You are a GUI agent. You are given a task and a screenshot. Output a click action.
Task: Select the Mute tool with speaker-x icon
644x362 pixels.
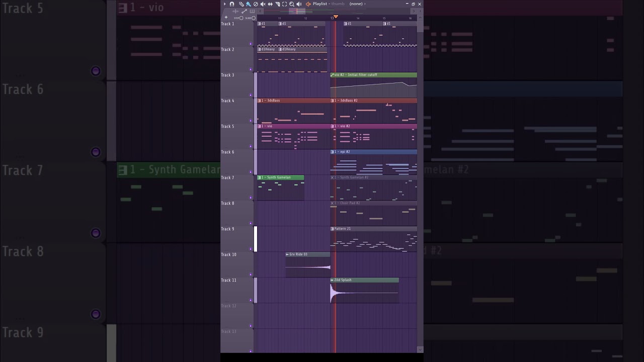pos(263,4)
